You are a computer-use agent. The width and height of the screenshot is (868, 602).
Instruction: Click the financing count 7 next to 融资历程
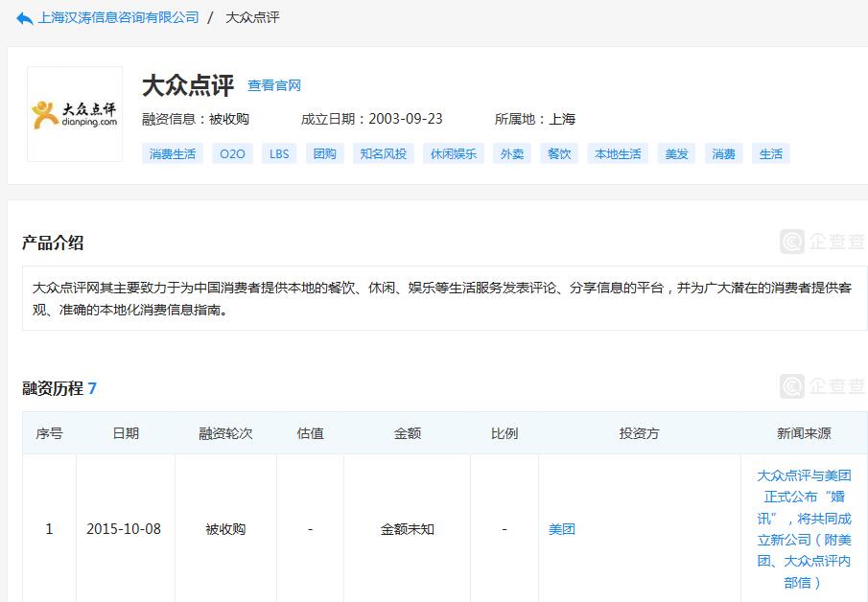coord(90,389)
